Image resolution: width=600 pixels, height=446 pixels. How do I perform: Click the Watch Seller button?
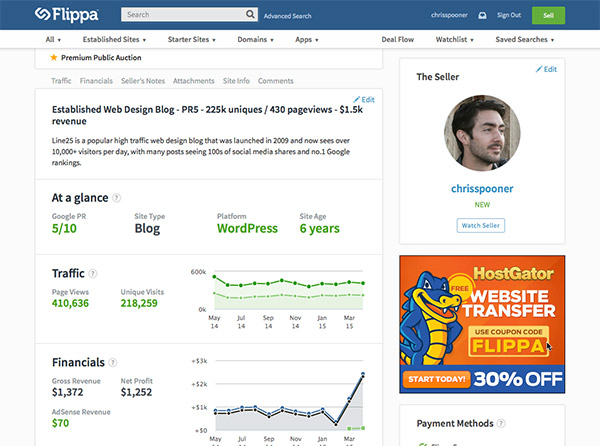pos(481,225)
